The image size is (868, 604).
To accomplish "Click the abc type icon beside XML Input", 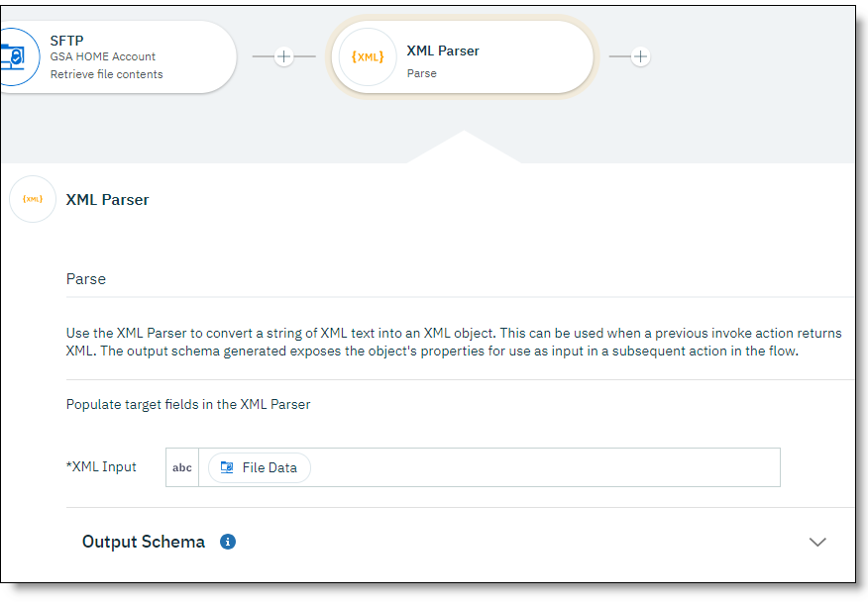I will click(182, 467).
